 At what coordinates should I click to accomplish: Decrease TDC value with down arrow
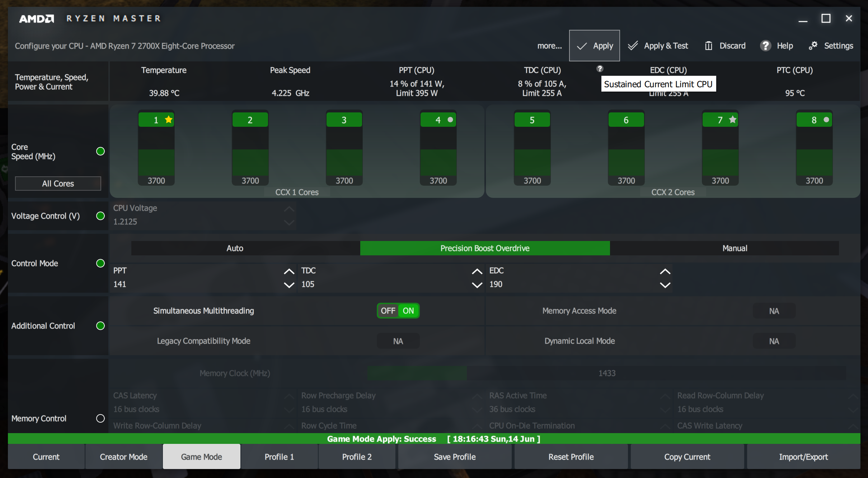pos(477,285)
